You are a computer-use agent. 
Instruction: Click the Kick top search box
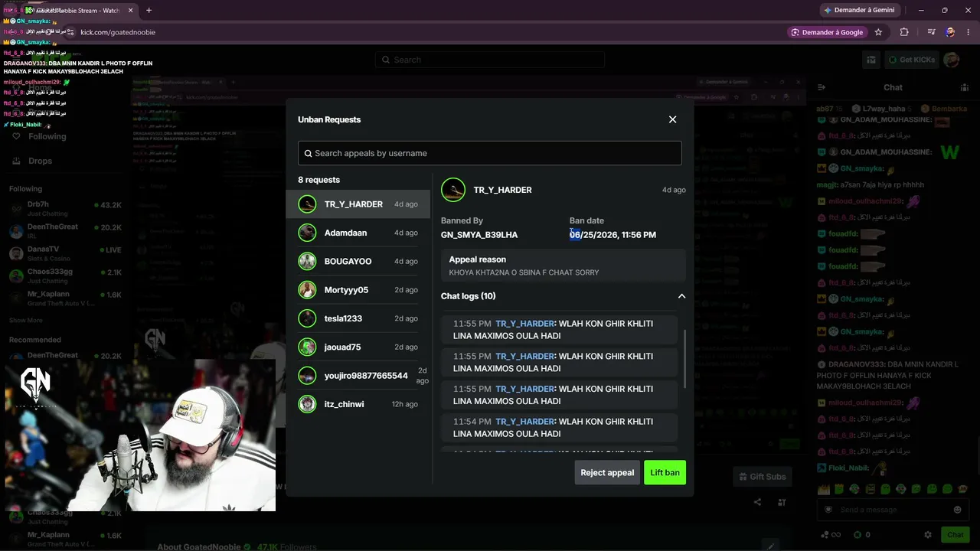click(490, 60)
